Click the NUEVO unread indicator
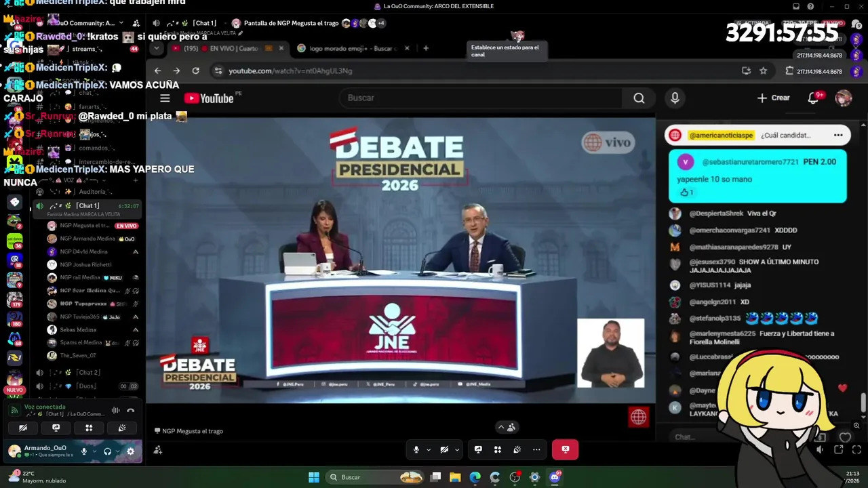This screenshot has width=868, height=488. (x=14, y=390)
